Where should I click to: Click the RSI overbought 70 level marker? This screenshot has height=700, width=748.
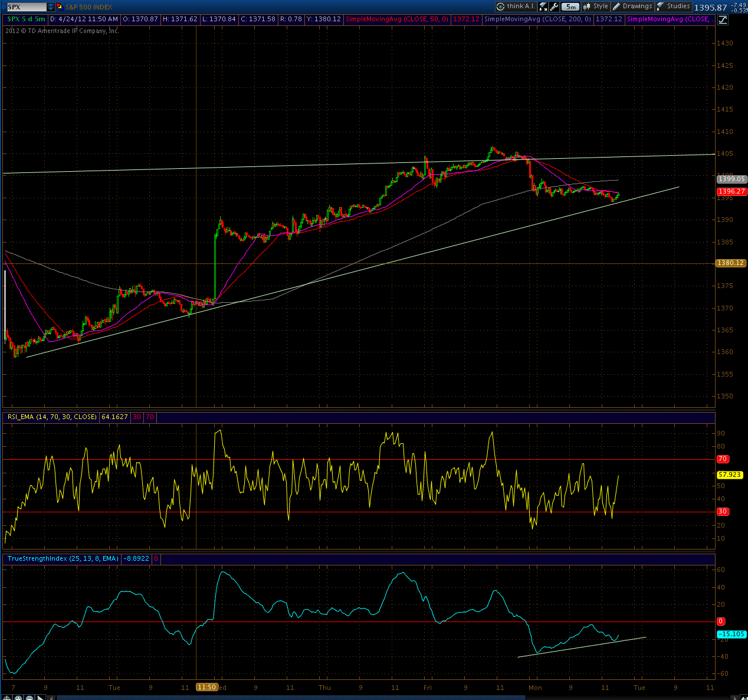[722, 459]
